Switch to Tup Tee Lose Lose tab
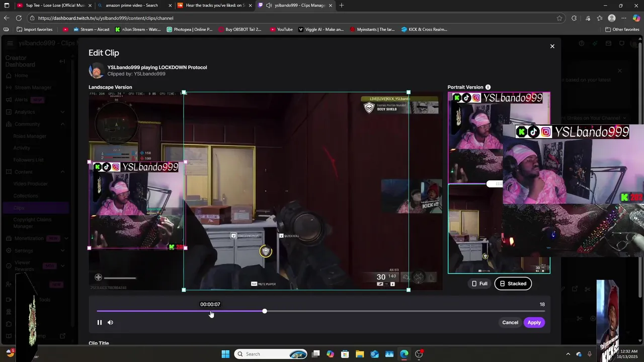644x362 pixels. tap(54, 6)
